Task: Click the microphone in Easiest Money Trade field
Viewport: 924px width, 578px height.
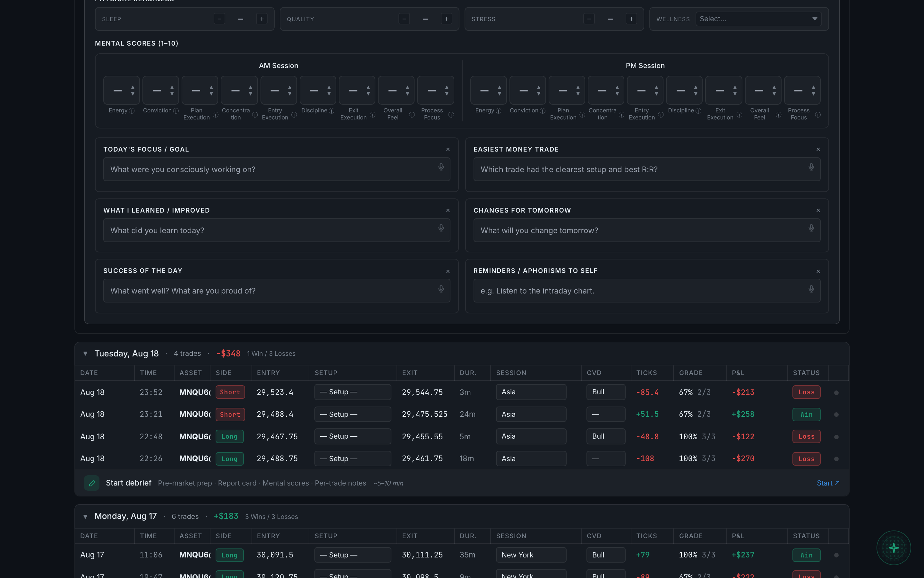Action: pyautogui.click(x=811, y=167)
